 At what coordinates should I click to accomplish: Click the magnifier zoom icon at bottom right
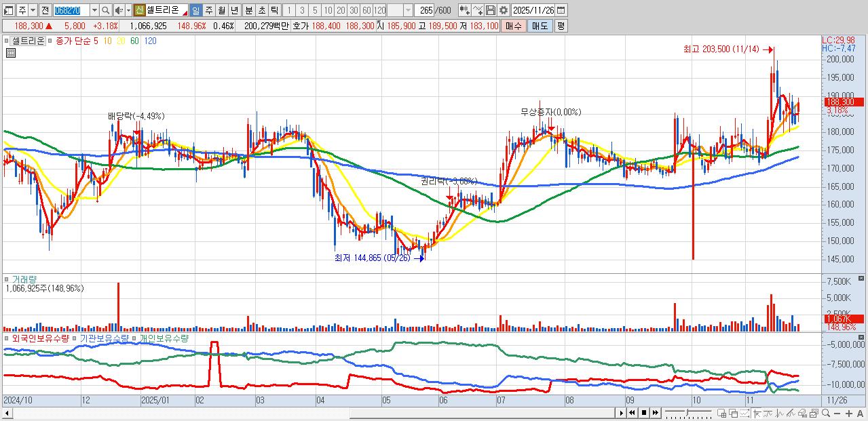pyautogui.click(x=826, y=413)
